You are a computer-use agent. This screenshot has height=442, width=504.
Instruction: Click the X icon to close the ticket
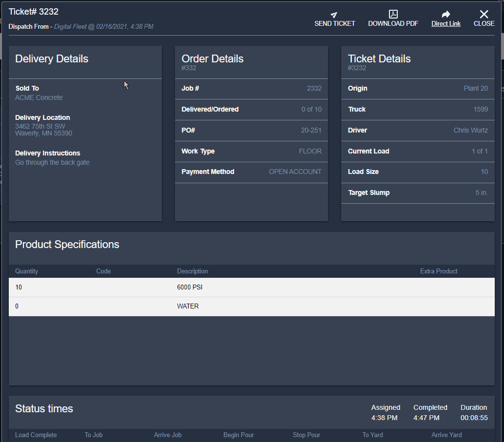[484, 14]
